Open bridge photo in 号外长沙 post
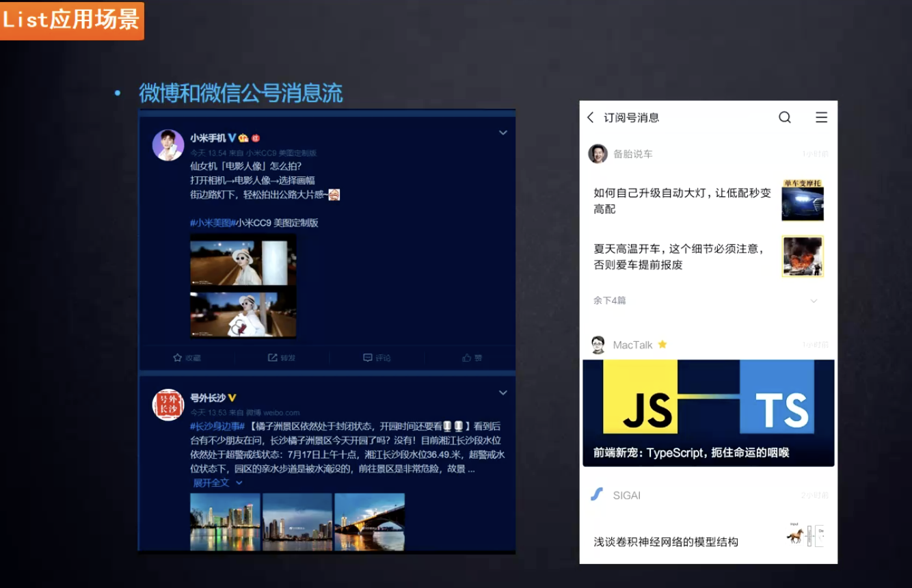The image size is (912, 588). pyautogui.click(x=370, y=522)
